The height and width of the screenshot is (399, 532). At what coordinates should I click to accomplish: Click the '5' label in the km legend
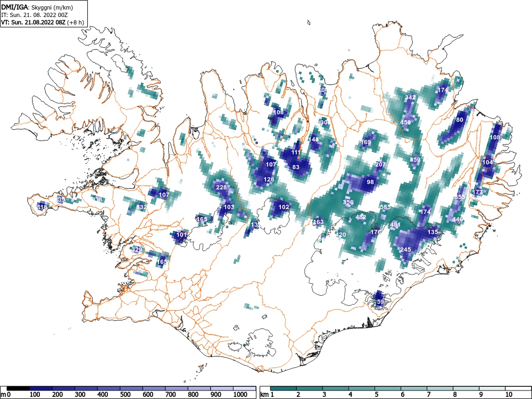377,395
